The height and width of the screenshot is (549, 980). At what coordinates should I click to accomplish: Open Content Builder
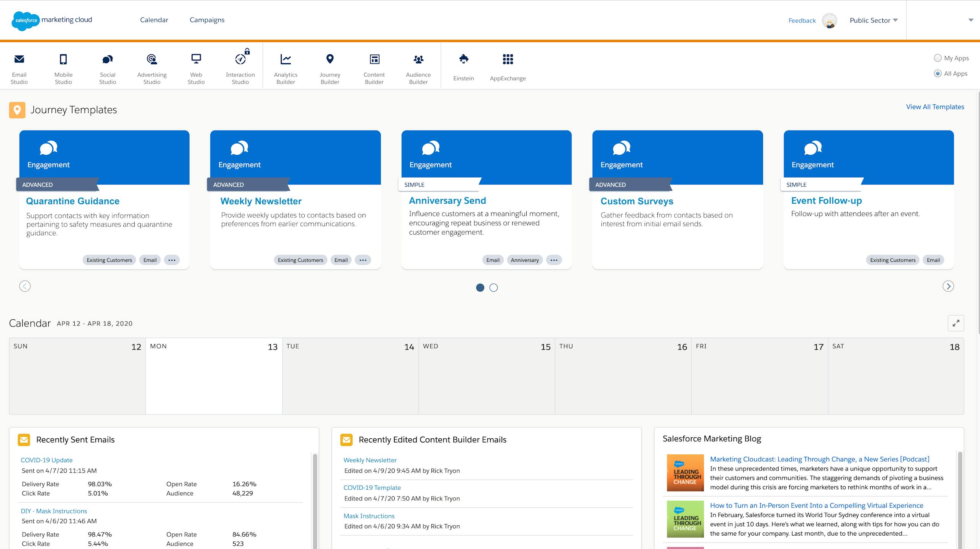point(374,68)
